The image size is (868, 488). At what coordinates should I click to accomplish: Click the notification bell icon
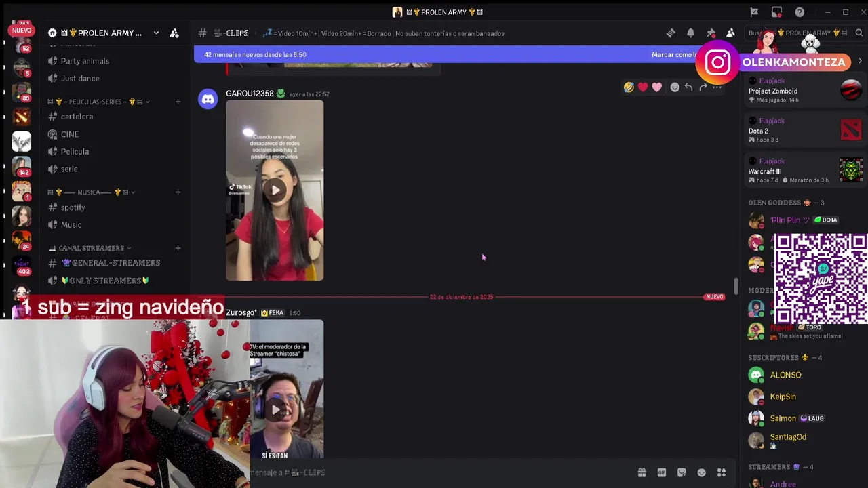click(x=690, y=33)
